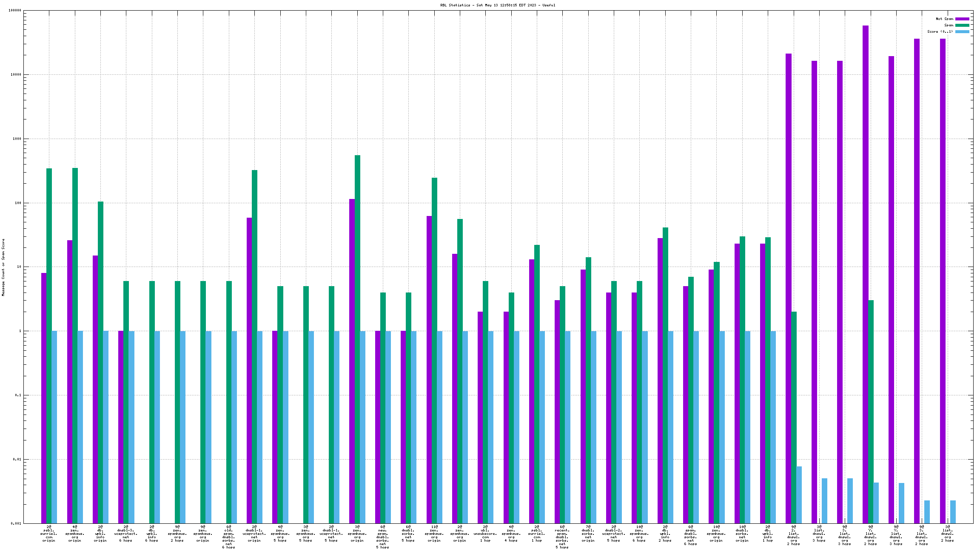Click the RBL Statistics chart title
Image resolution: width=980 pixels, height=551 pixels.
[498, 5]
